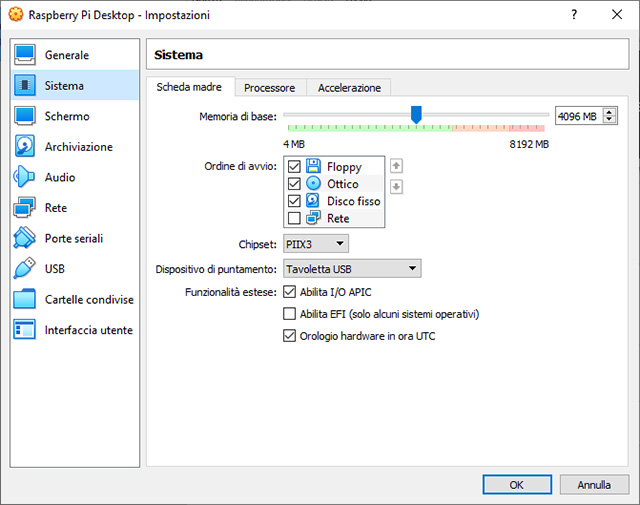Open the USB plug icon

pos(26,269)
